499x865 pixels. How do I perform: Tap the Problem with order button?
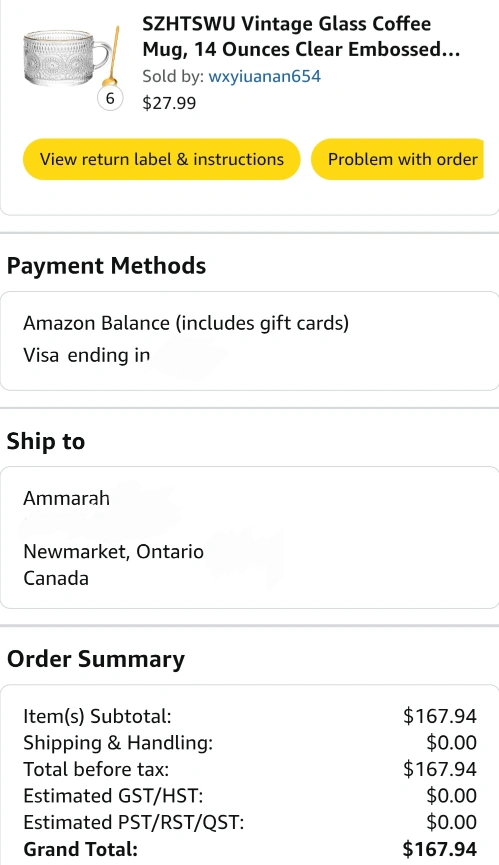point(398,159)
